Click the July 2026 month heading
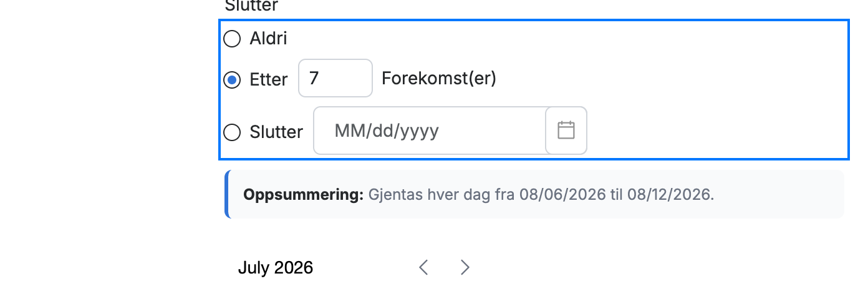Viewport: 868px width, 286px height. (x=276, y=268)
